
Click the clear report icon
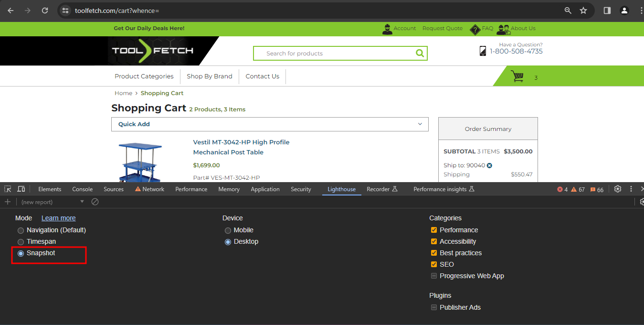pyautogui.click(x=95, y=202)
